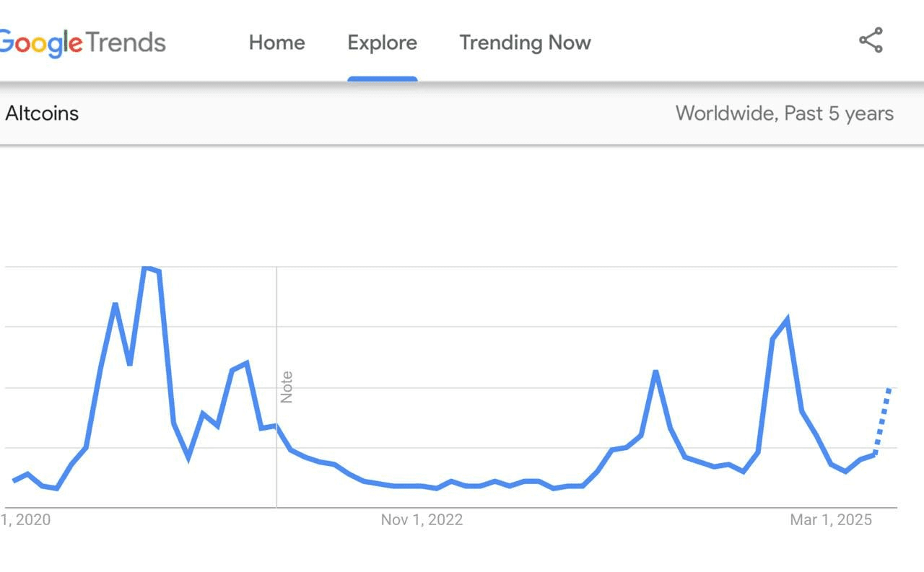Click the Nov 1, 2022 axis label

point(422,519)
